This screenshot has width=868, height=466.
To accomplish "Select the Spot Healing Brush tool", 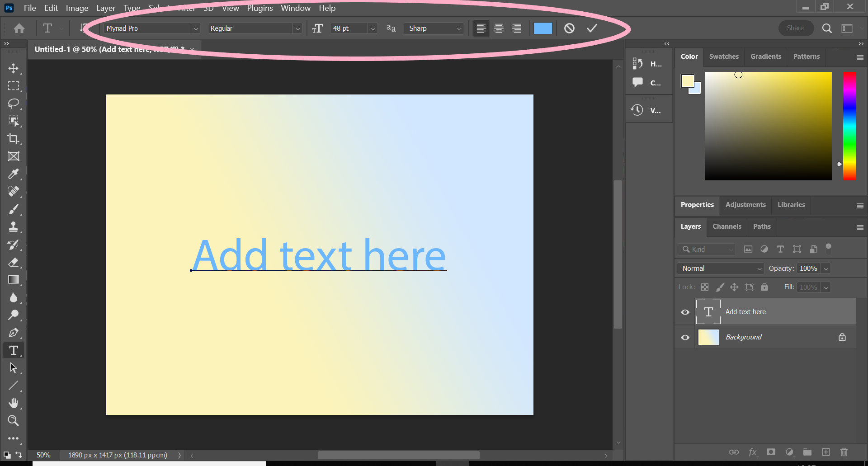I will 14,192.
